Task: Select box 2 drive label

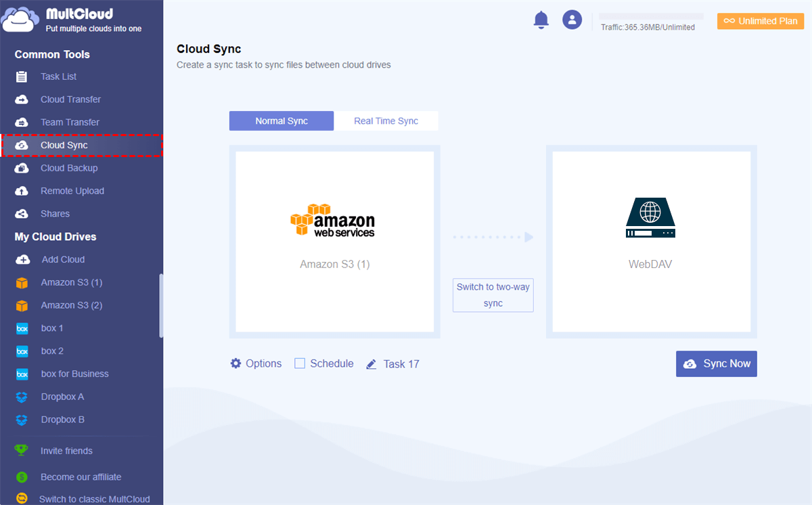Action: [x=52, y=351]
